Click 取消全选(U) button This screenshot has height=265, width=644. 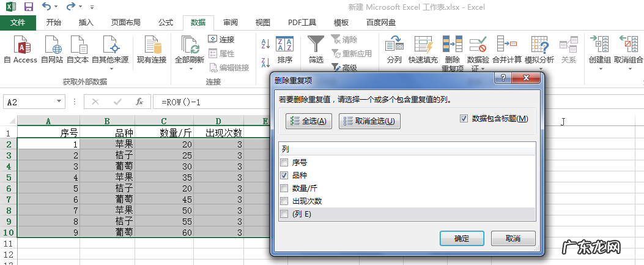pyautogui.click(x=369, y=121)
